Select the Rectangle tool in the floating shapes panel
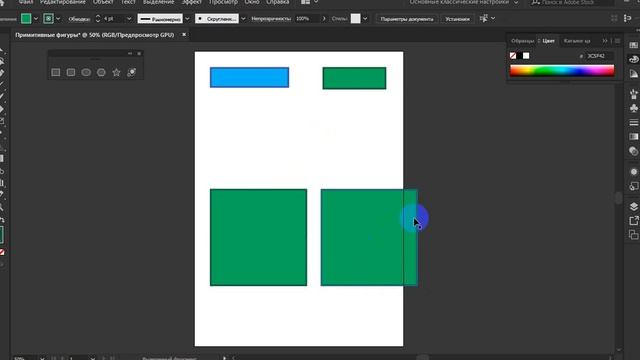640x360 pixels. click(56, 73)
